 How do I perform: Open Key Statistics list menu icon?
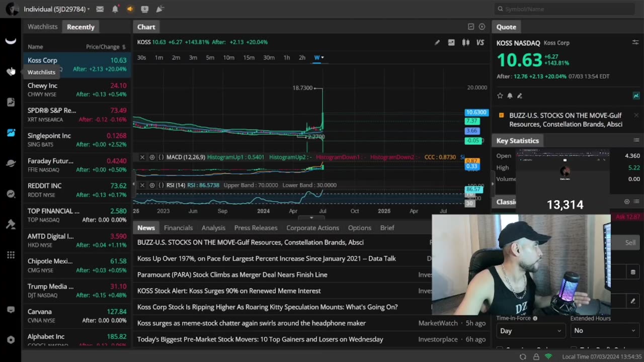(x=636, y=140)
